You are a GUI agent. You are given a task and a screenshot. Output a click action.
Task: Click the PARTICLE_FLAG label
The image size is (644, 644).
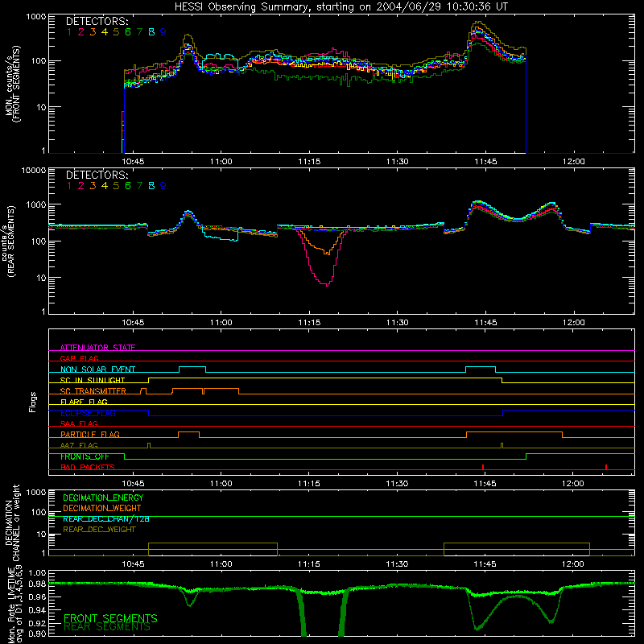[90, 435]
